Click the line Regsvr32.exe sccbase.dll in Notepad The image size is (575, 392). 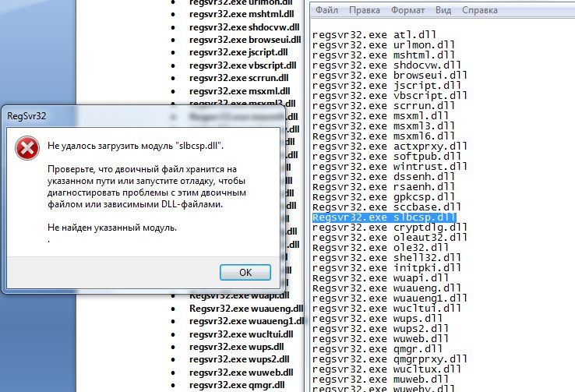[x=386, y=207]
